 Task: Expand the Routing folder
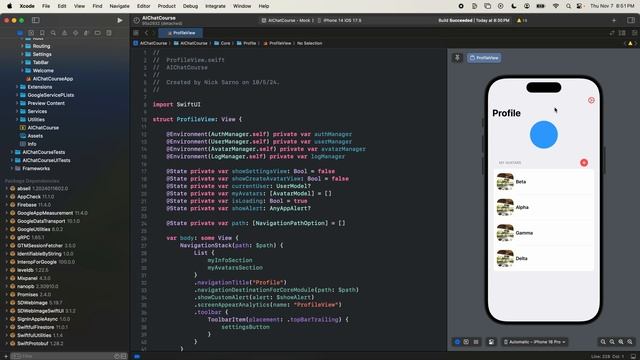22,46
